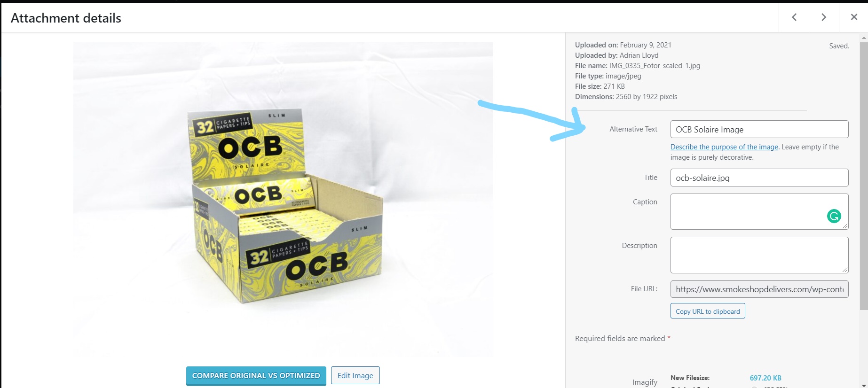The image size is (868, 388).
Task: Click inside the Caption text area
Action: [x=759, y=211]
